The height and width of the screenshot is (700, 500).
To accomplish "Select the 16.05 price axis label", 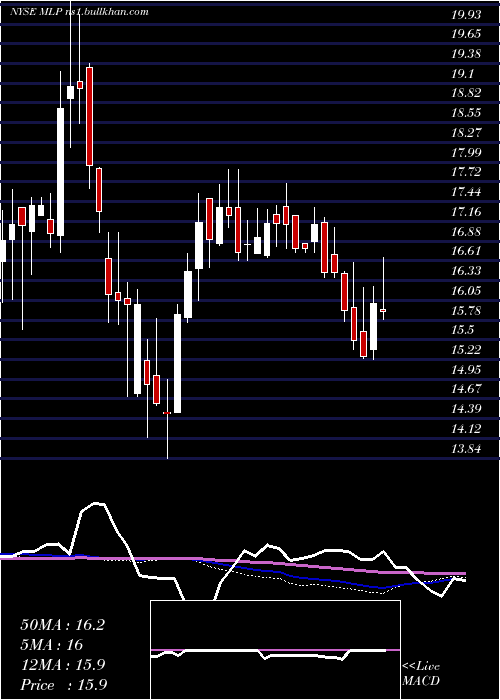I will [466, 291].
